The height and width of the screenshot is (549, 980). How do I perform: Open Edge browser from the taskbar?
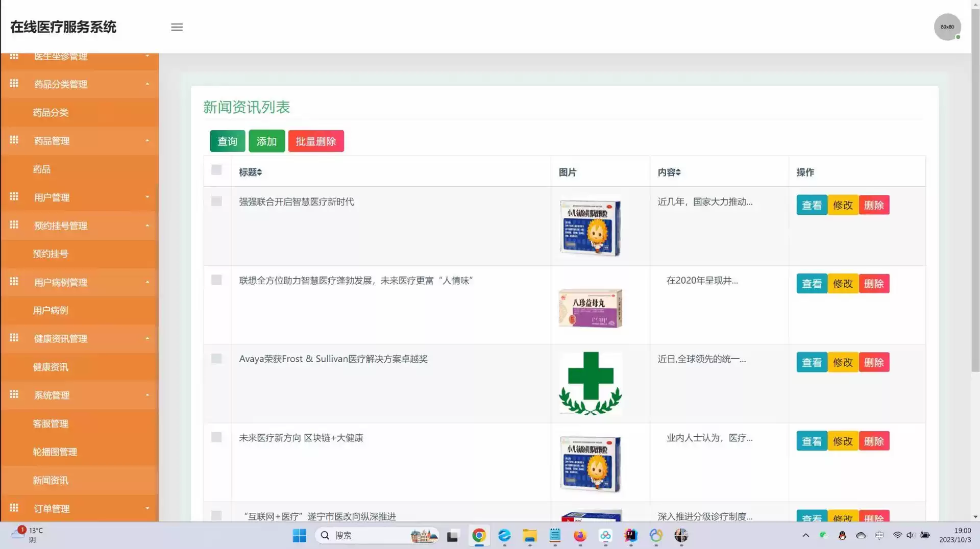(x=504, y=535)
